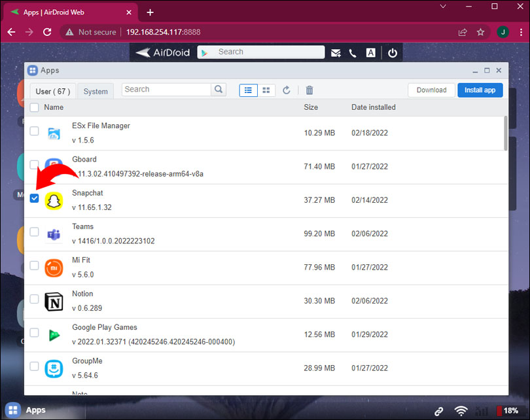Select the Apps | AirDroid Web browser tab
Screen dimensions: 530x420
pos(70,12)
